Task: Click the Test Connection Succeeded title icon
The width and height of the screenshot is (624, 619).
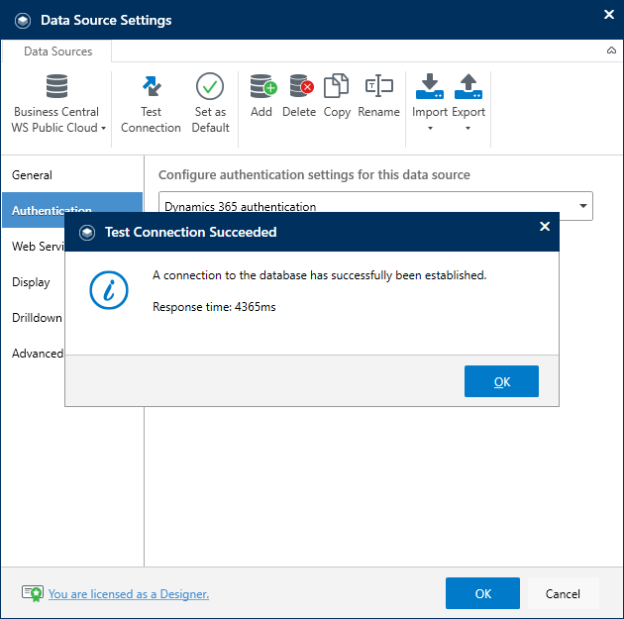Action: [x=87, y=232]
